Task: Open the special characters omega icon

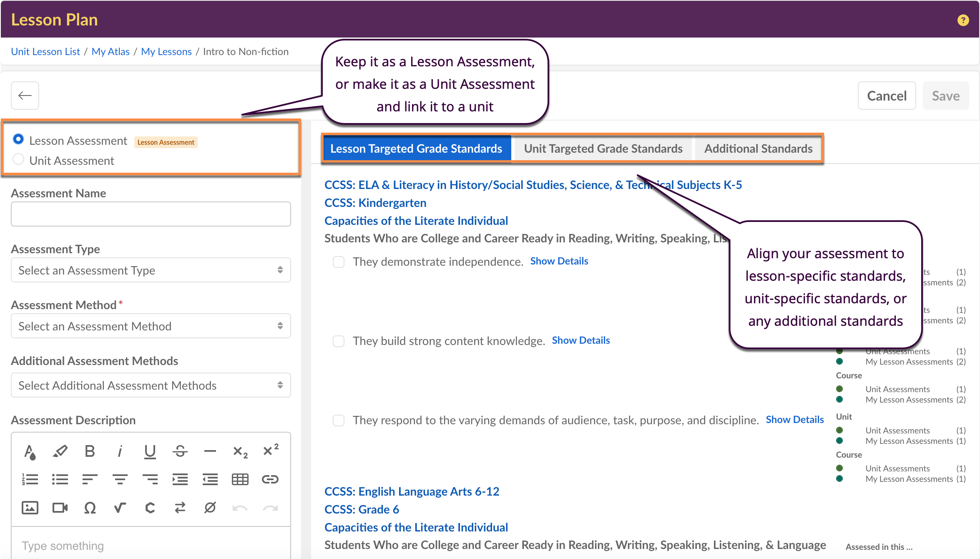Action: tap(90, 508)
